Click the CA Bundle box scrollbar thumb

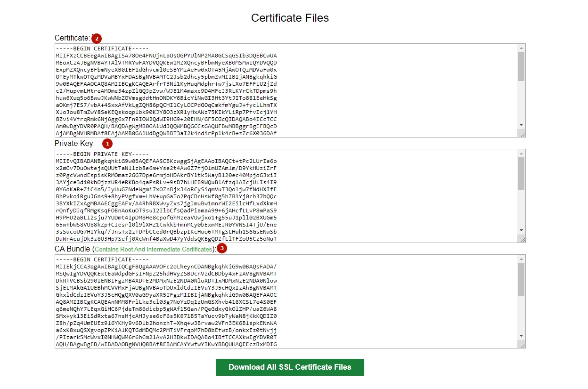point(521,279)
